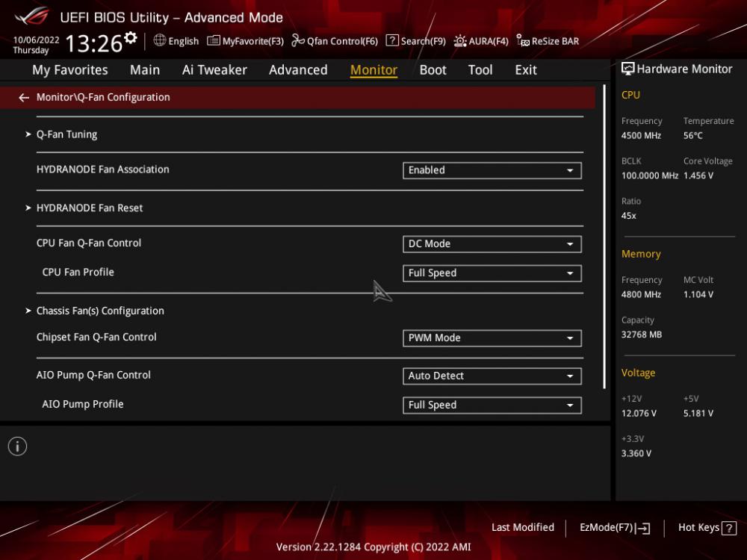Click the Last Modified button
Viewport: 747px width, 560px height.
[523, 528]
